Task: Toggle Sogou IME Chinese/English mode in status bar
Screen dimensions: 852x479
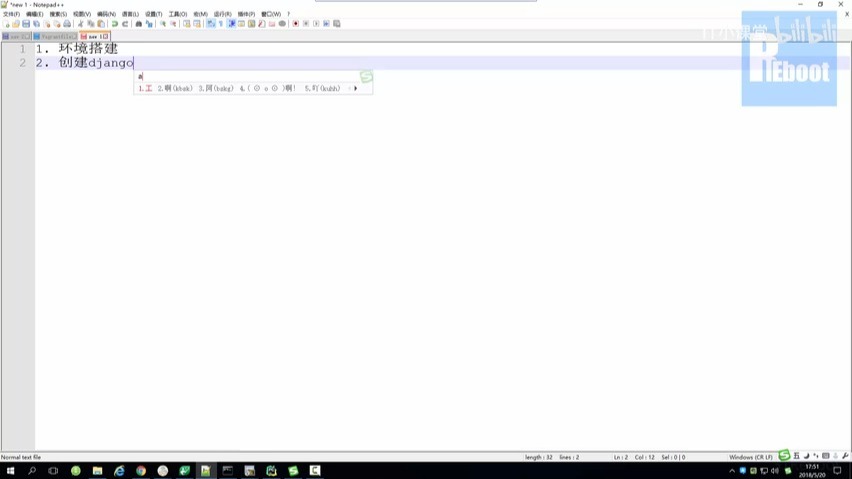Action: coord(796,457)
